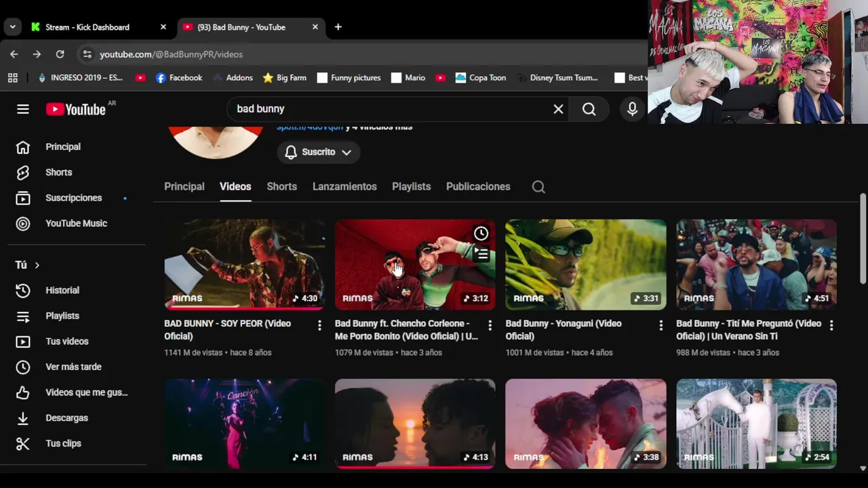Reload the page
This screenshot has width=868, height=488.
click(60, 54)
